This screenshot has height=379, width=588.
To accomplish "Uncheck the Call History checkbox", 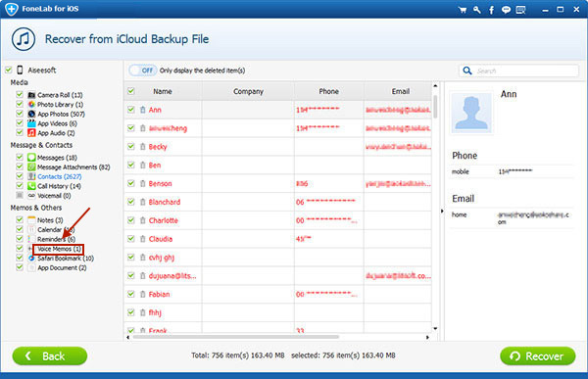I will coord(20,185).
